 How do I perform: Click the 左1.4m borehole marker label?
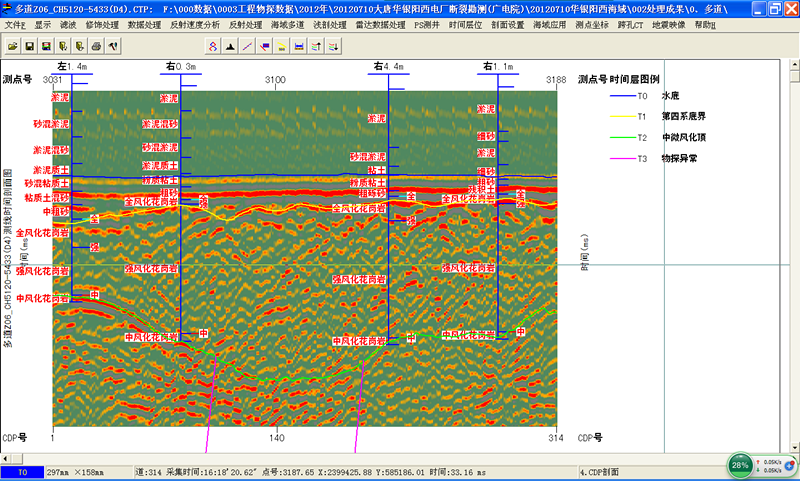(72, 67)
